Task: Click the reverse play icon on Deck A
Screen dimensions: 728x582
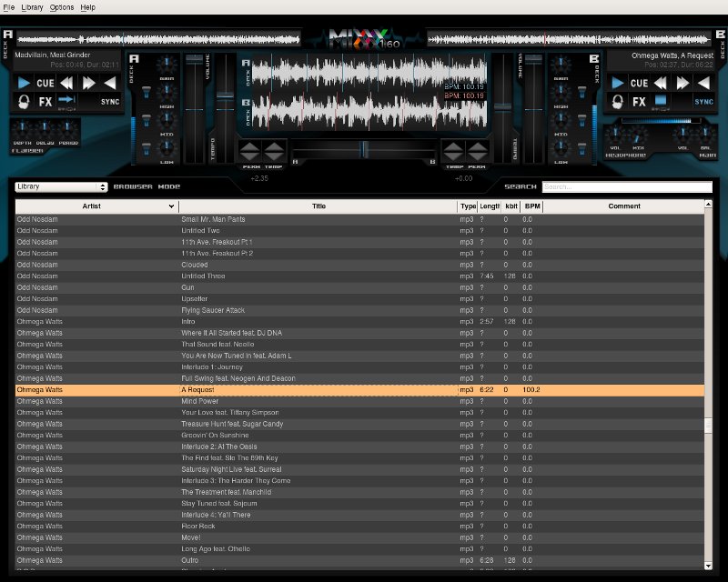Action: (110, 84)
